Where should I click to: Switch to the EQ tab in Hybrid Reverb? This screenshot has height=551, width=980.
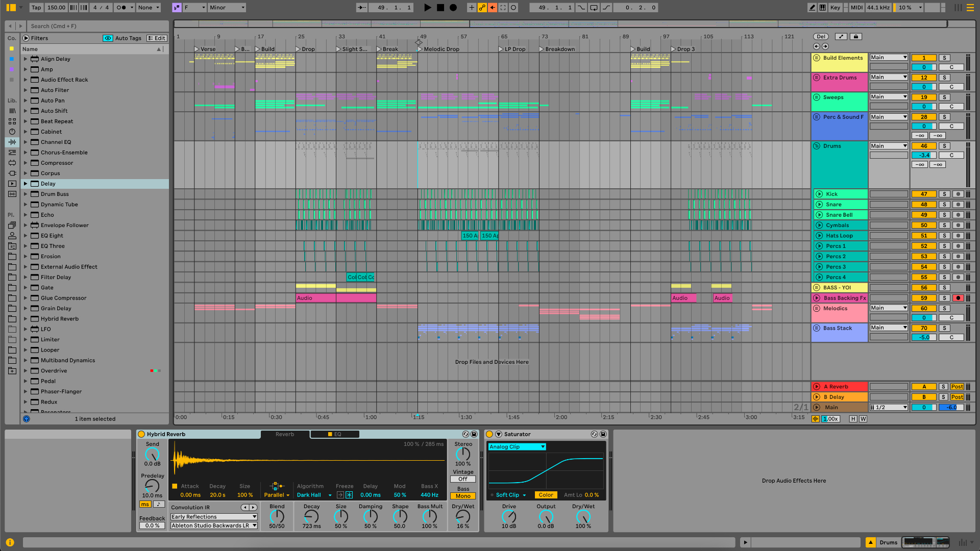(x=337, y=434)
